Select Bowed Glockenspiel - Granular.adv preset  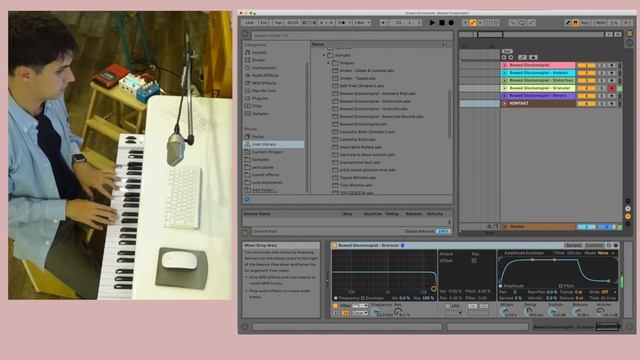pos(373,109)
